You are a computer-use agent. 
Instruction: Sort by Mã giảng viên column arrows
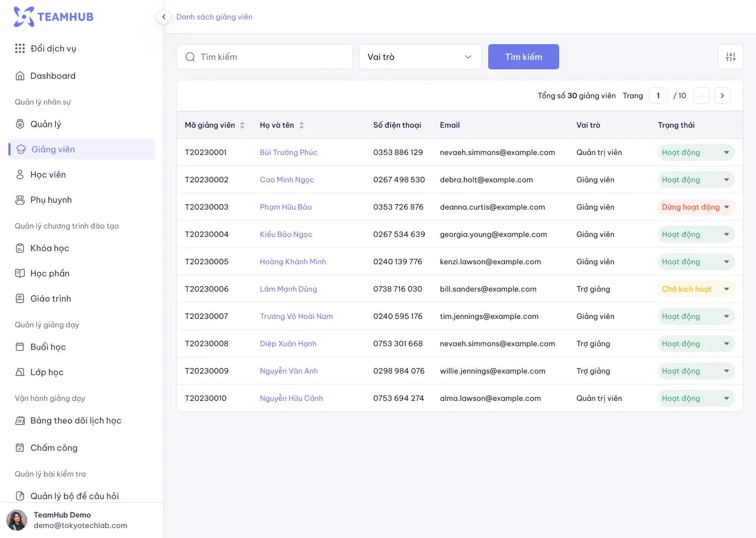242,125
